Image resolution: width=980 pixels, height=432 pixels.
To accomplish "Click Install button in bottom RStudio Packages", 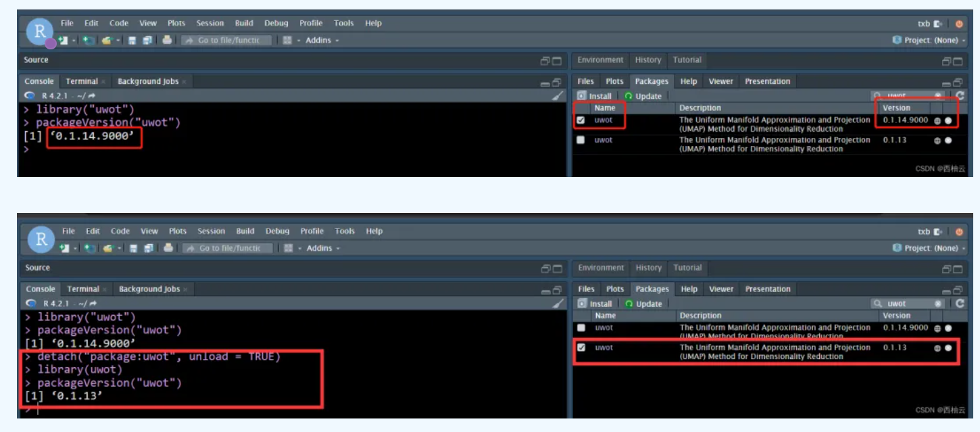I will (x=595, y=304).
